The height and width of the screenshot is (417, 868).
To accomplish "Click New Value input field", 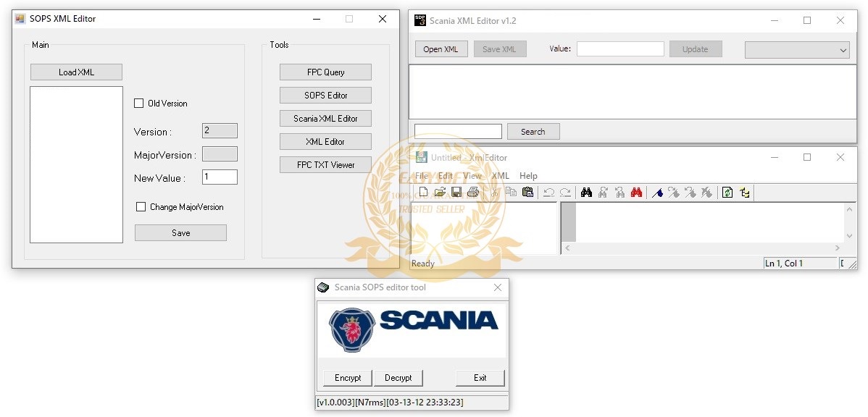I will pos(220,177).
